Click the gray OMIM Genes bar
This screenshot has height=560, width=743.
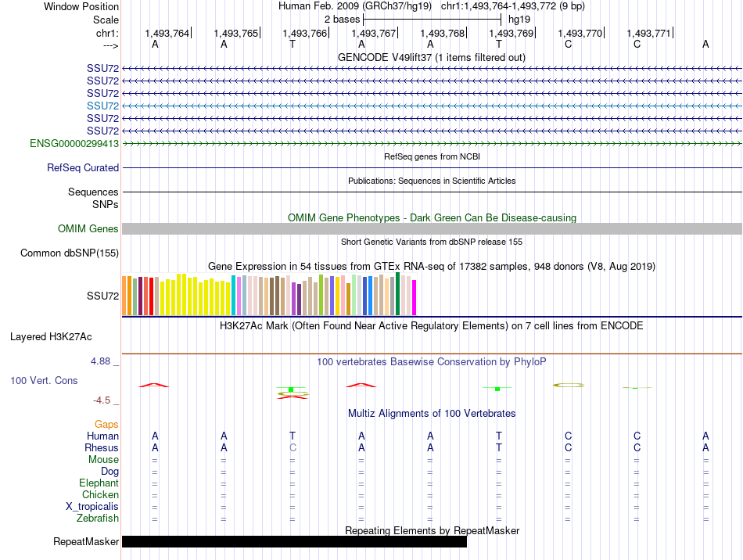pyautogui.click(x=432, y=228)
